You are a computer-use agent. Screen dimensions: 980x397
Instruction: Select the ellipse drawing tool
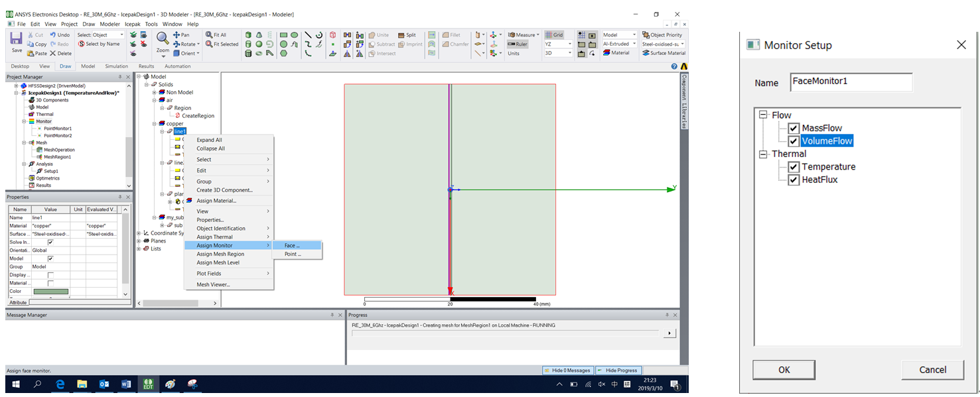click(294, 35)
